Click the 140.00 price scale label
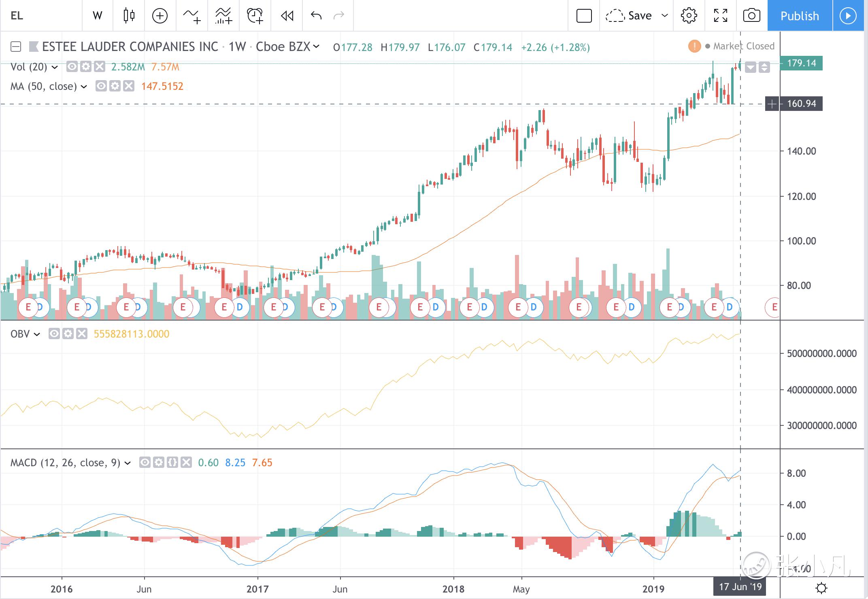The image size is (868, 599). (x=801, y=151)
